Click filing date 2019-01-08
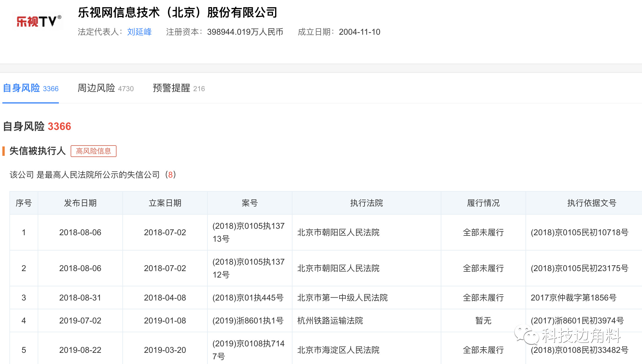The image size is (642, 364). 165,320
